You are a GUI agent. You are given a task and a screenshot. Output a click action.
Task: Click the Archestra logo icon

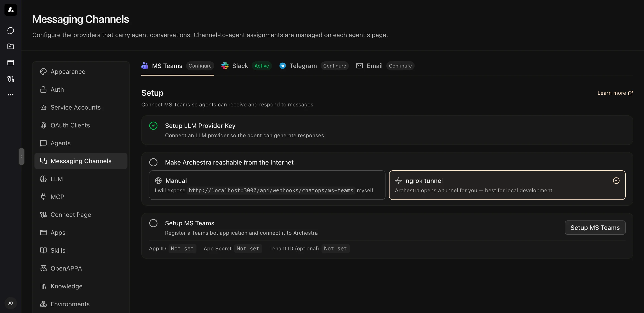11,10
